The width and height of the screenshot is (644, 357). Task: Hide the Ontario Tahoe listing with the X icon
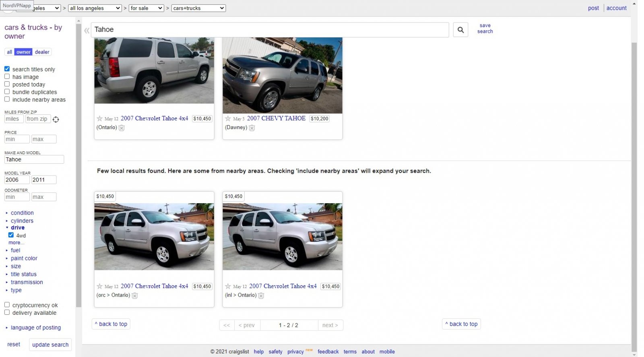tap(122, 128)
